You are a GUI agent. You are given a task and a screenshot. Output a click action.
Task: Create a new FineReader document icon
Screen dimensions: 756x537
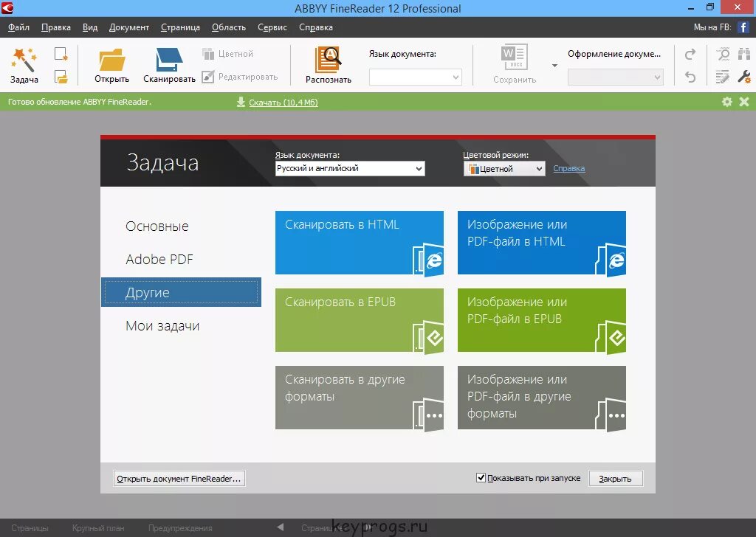(x=61, y=53)
